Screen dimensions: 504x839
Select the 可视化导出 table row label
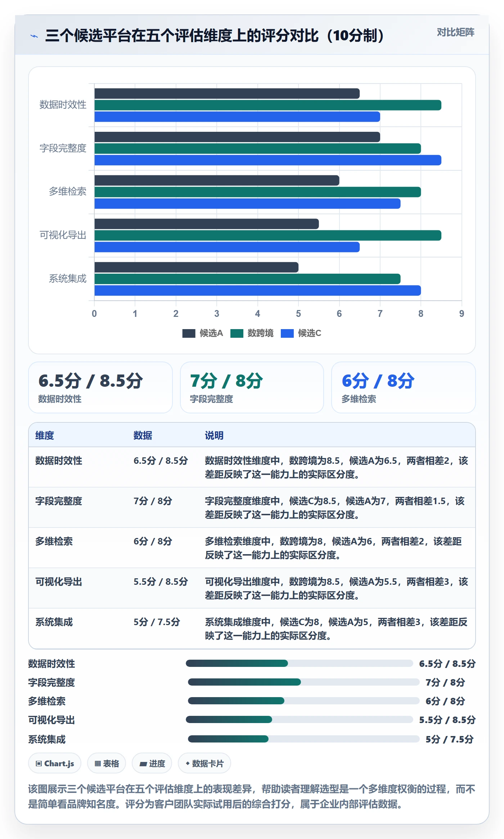59,582
